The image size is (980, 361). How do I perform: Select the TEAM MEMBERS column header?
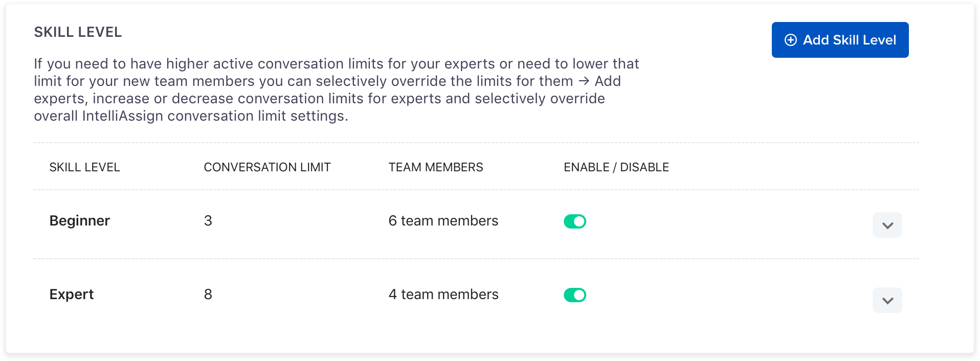(x=435, y=167)
